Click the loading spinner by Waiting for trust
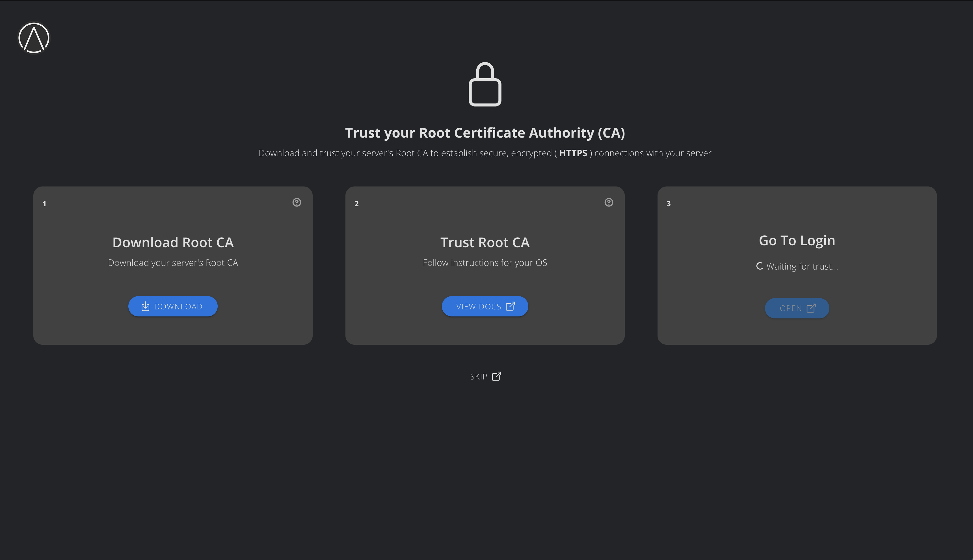973x560 pixels. (760, 266)
